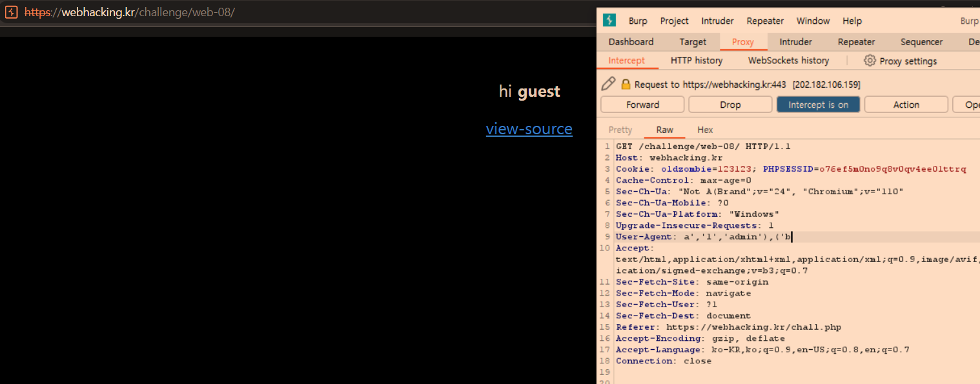Image resolution: width=980 pixels, height=384 pixels.
Task: Click the insecure connection warning icon in address bar
Action: pos(11,12)
